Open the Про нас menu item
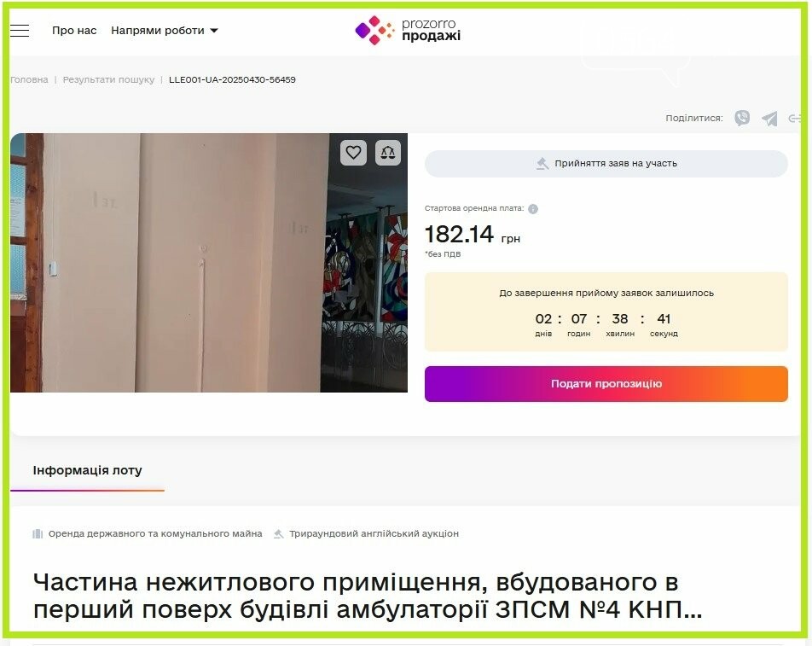The image size is (812, 646). (74, 31)
